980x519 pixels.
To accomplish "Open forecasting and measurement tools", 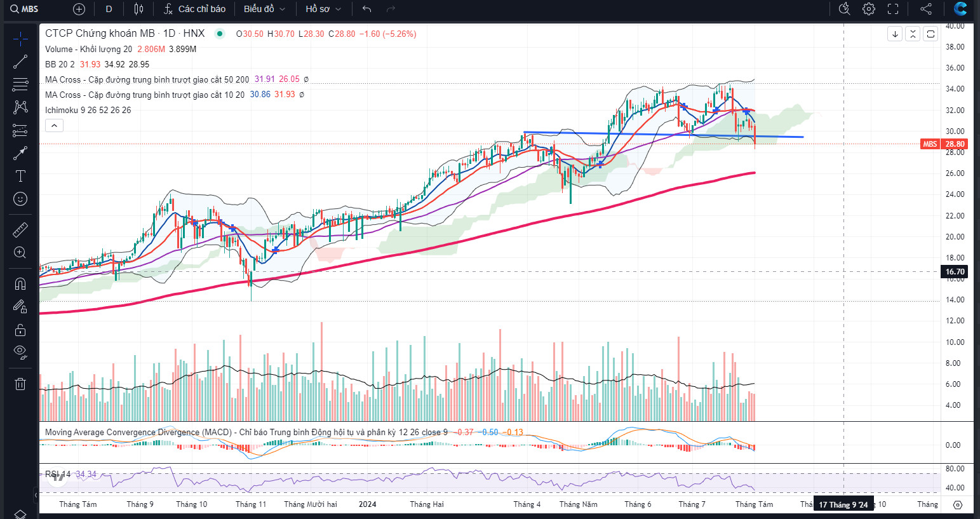I will (20, 130).
